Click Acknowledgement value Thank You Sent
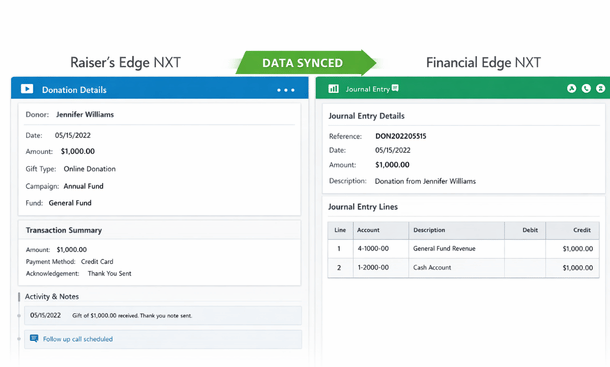The width and height of the screenshot is (610, 367). click(110, 274)
